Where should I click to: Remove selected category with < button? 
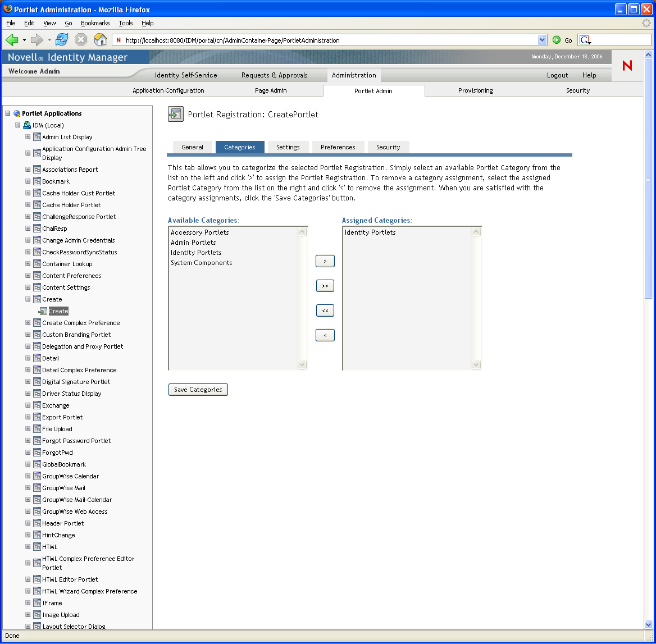(x=325, y=335)
